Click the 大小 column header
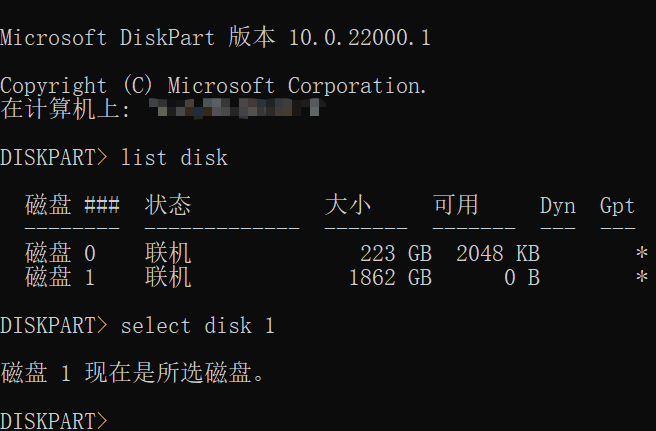 coord(348,206)
